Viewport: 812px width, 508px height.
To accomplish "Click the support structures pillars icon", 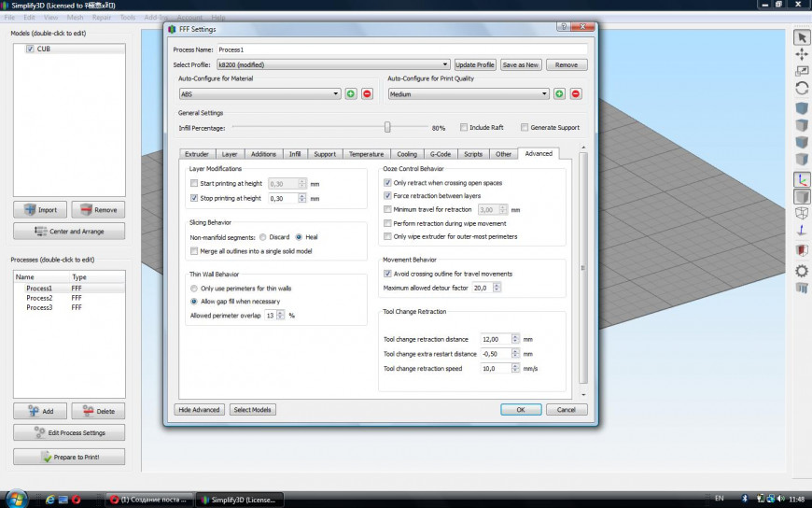I will click(x=802, y=288).
